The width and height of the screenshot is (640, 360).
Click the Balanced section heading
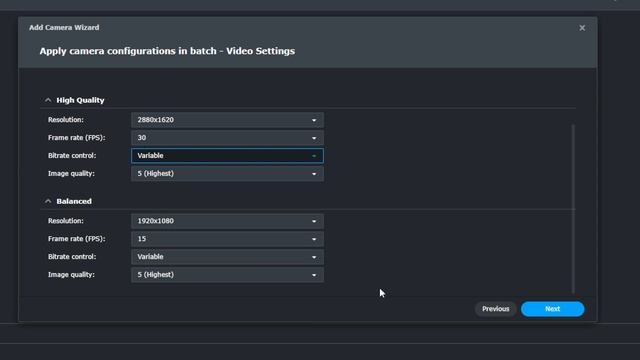[x=74, y=201]
